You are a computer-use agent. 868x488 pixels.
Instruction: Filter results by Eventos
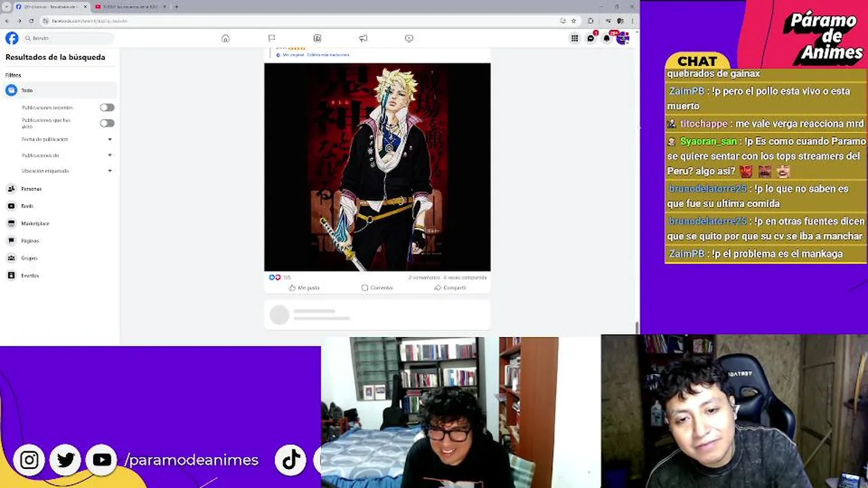click(x=60, y=275)
